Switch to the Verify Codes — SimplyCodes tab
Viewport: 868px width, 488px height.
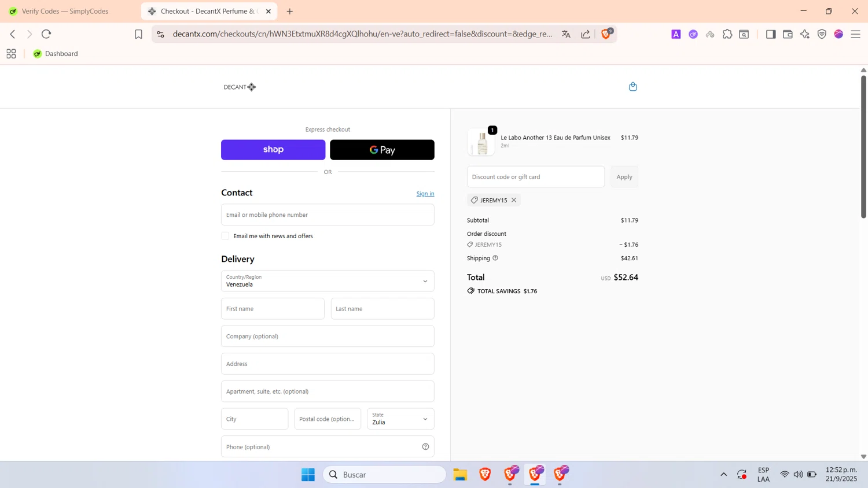[65, 11]
